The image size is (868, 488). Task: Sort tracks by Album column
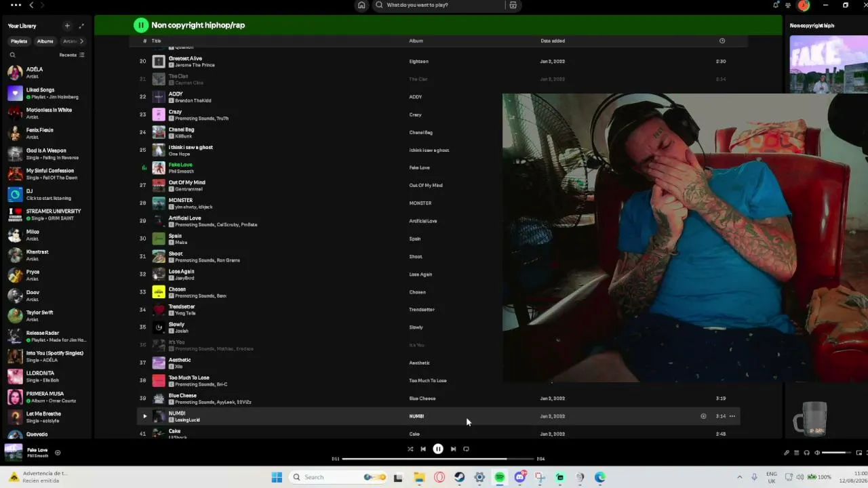pyautogui.click(x=416, y=41)
